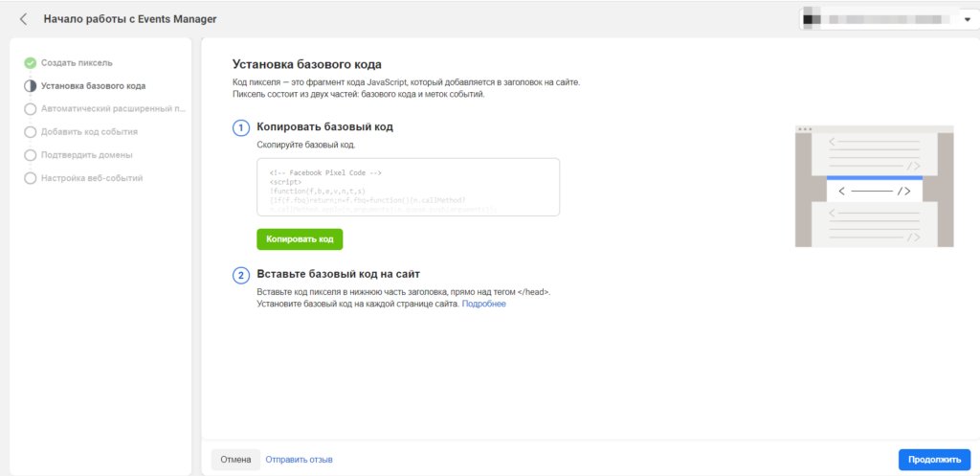Click the green checkmark beside Создать пиксель
980x476 pixels.
coord(31,63)
